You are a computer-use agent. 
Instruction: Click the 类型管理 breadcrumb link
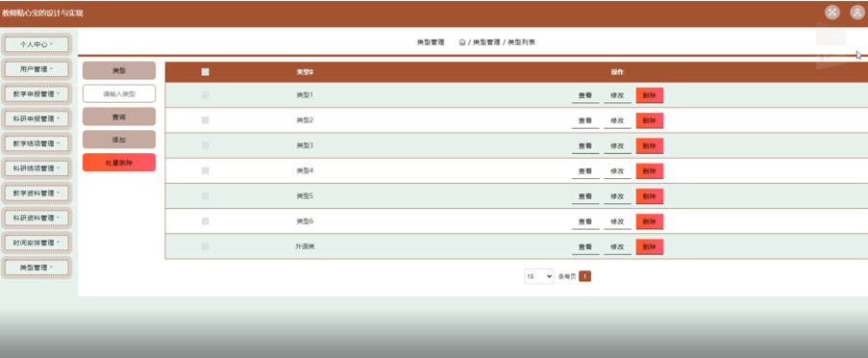pyautogui.click(x=486, y=42)
